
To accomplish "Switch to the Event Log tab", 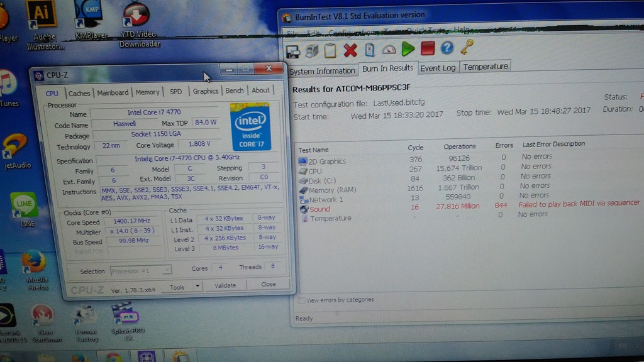I will (x=438, y=67).
